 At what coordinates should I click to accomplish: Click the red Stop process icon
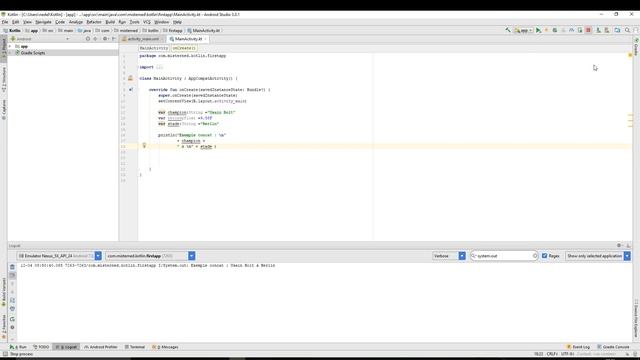pyautogui.click(x=588, y=30)
